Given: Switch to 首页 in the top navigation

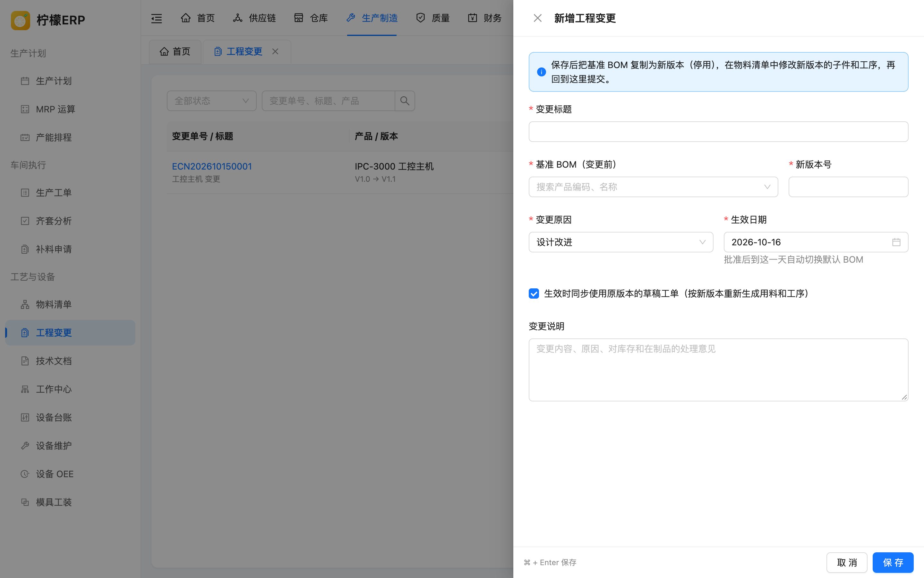Looking at the screenshot, I should tap(197, 18).
